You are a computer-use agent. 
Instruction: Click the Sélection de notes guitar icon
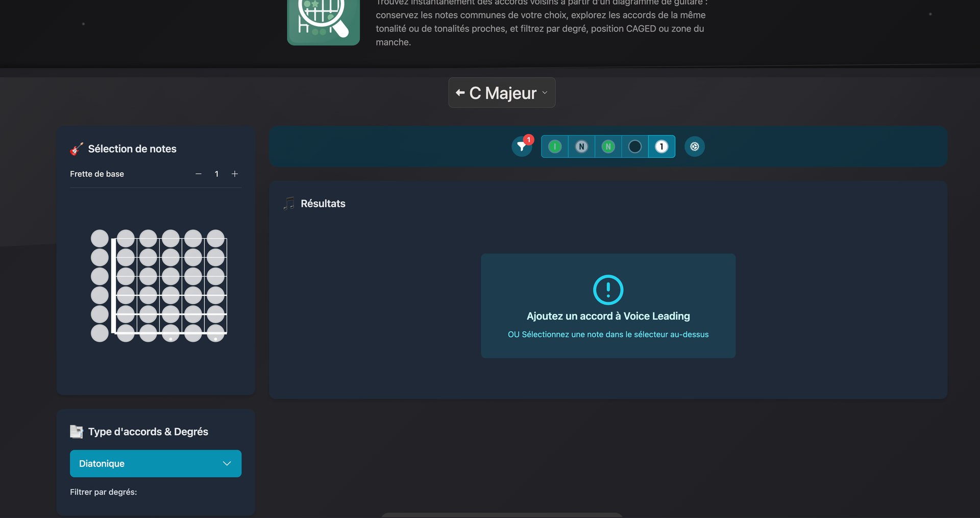point(77,149)
